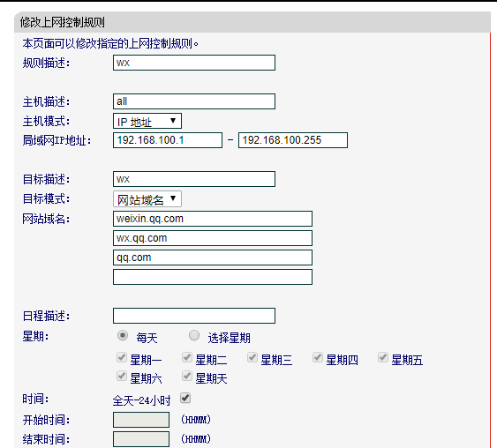
Task: Click the qq.com domain field
Action: tap(213, 258)
